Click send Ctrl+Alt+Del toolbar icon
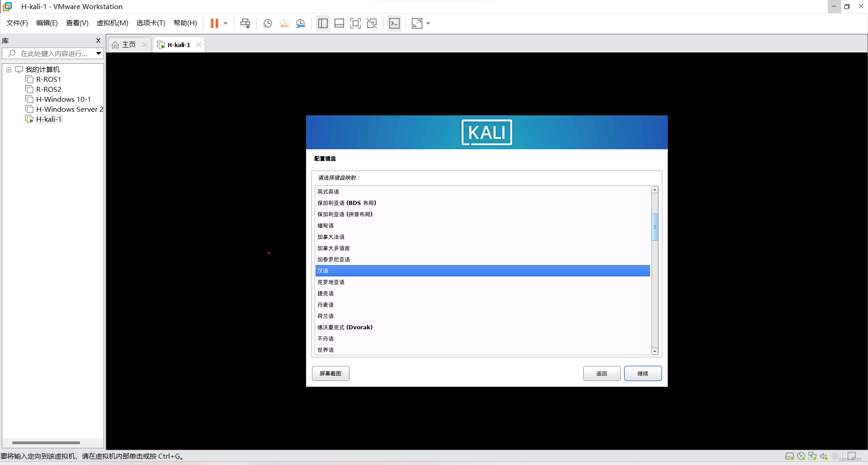Screen dimensions: 868x465 [245, 24]
